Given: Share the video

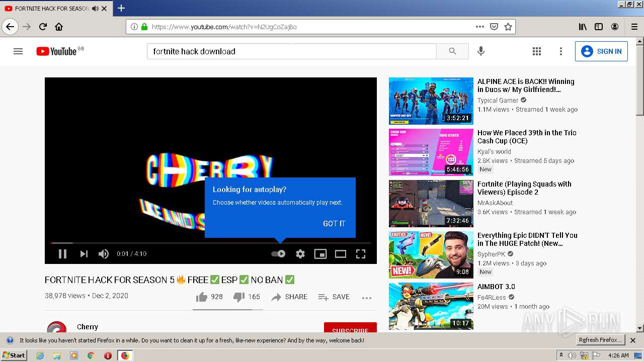Looking at the screenshot, I should (289, 297).
